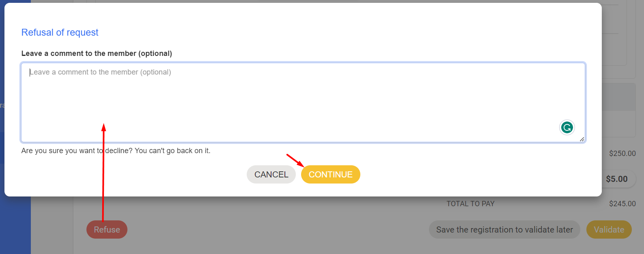
Task: Confirm refusal with the CONTINUE button
Action: tap(330, 175)
